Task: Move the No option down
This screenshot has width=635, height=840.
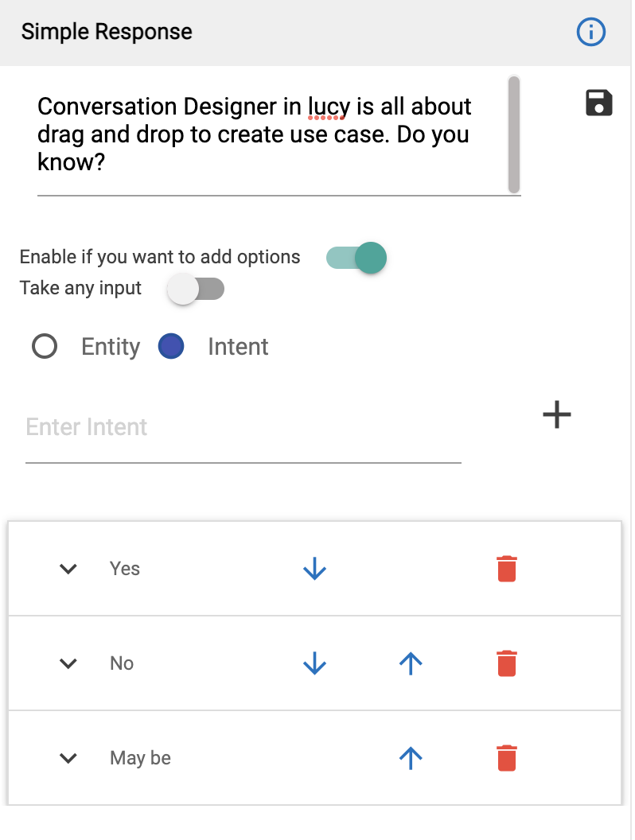Action: 315,663
